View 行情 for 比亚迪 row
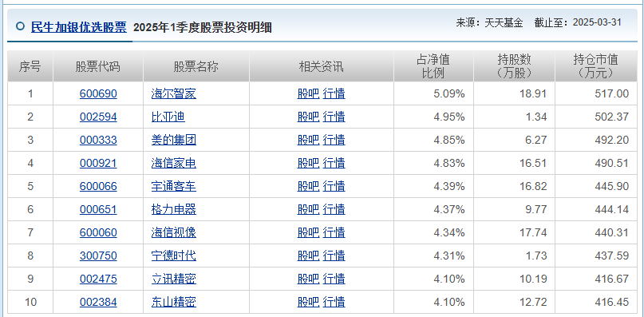 tap(334, 117)
